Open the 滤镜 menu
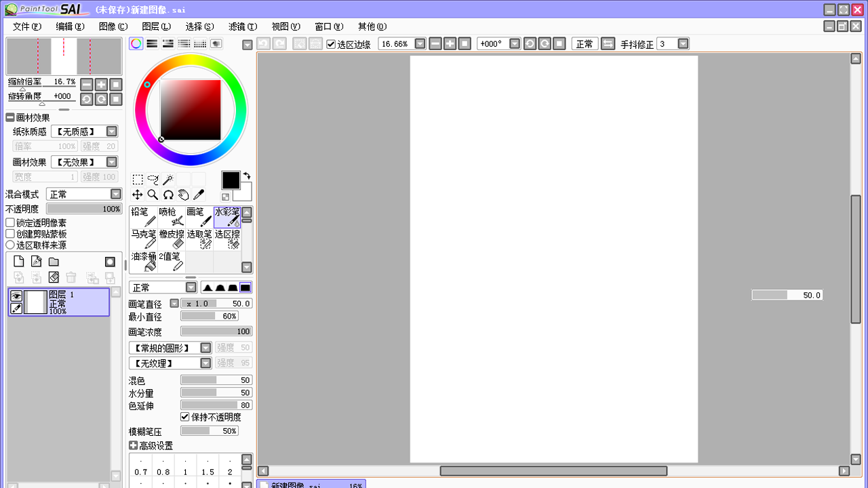This screenshot has width=868, height=488. pos(242,26)
